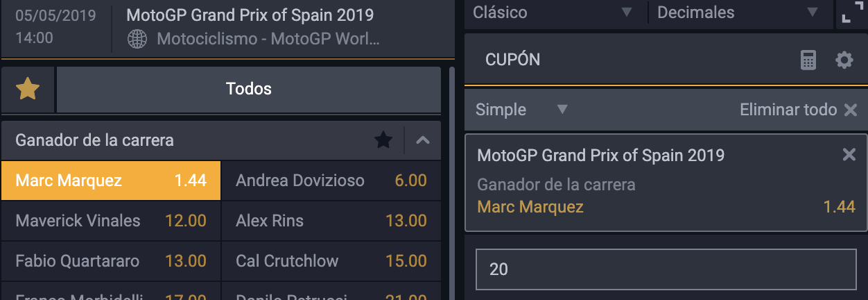Select Andrea Dovizioso at 6.00
This screenshot has width=868, height=300.
(x=331, y=181)
